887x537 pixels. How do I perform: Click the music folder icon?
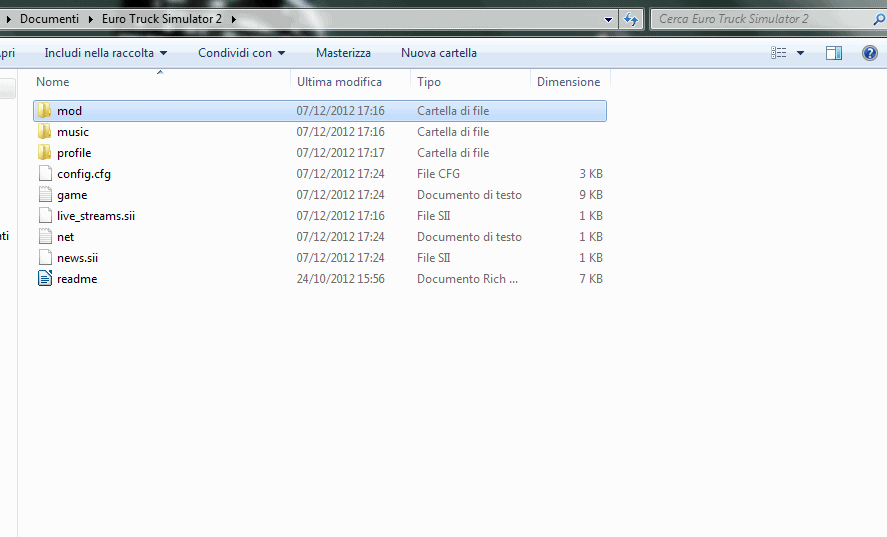tap(44, 132)
